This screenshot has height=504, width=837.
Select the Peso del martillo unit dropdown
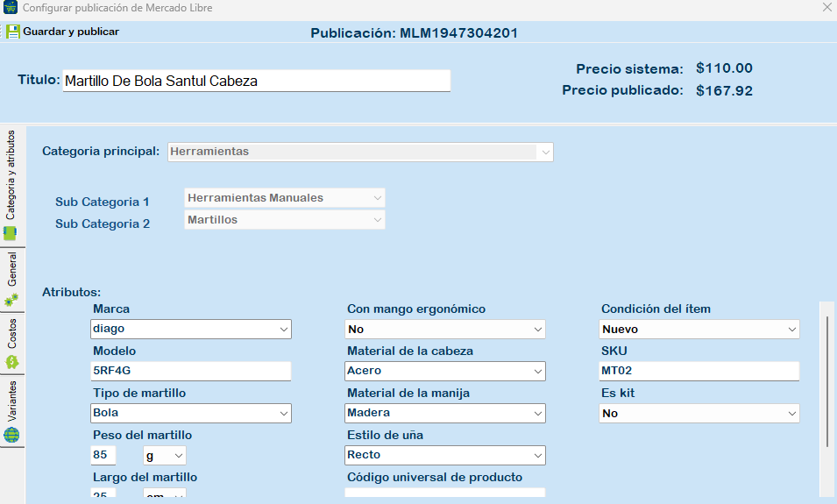[164, 456]
